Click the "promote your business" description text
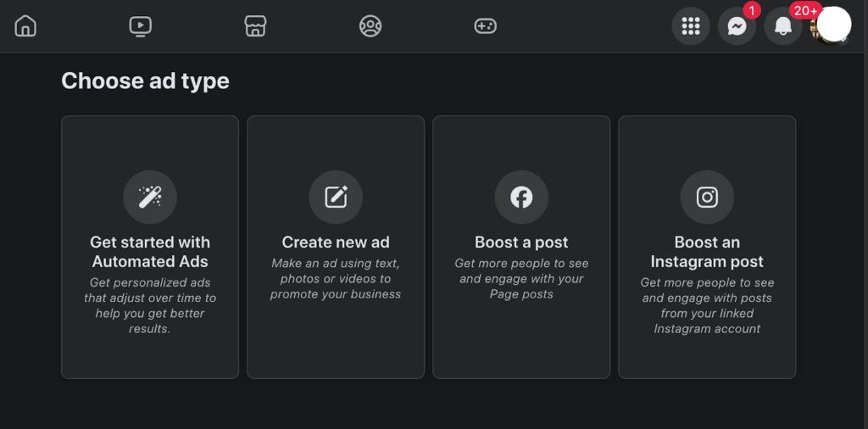868x429 pixels. [336, 294]
